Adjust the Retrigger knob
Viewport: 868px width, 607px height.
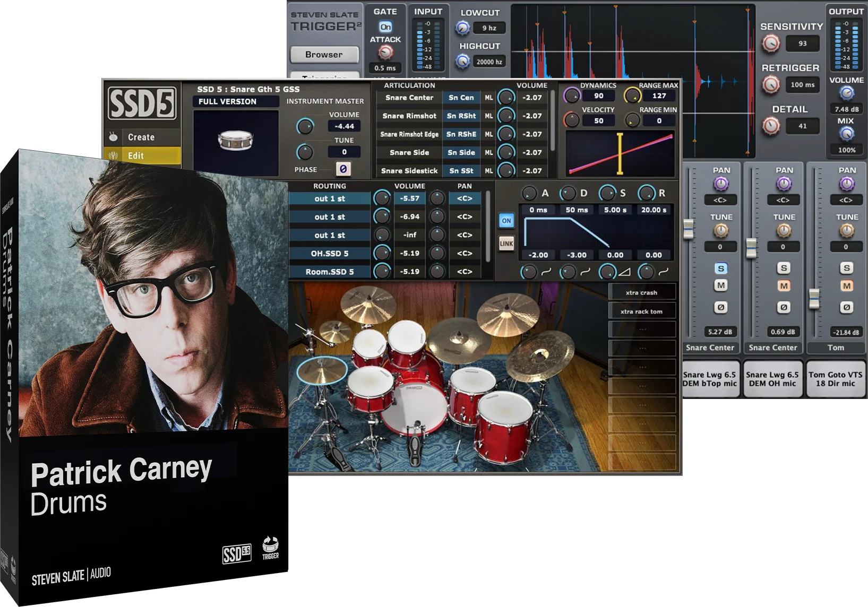[x=771, y=84]
